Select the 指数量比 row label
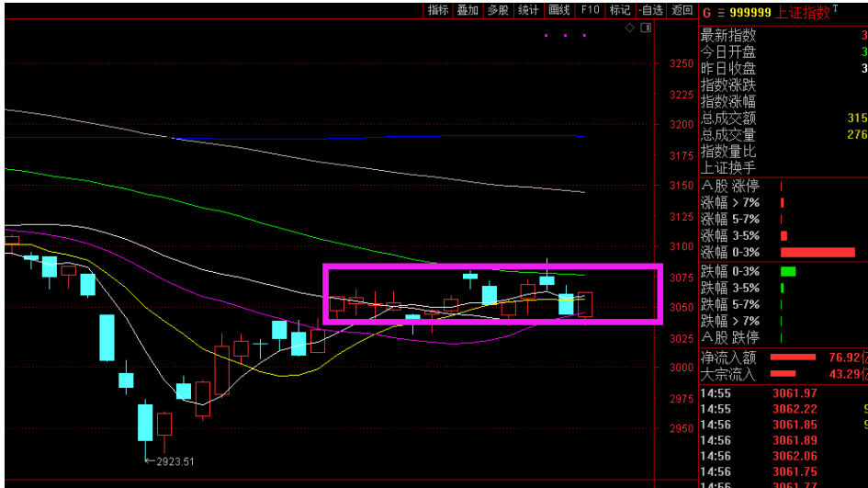The height and width of the screenshot is (488, 868). click(728, 152)
